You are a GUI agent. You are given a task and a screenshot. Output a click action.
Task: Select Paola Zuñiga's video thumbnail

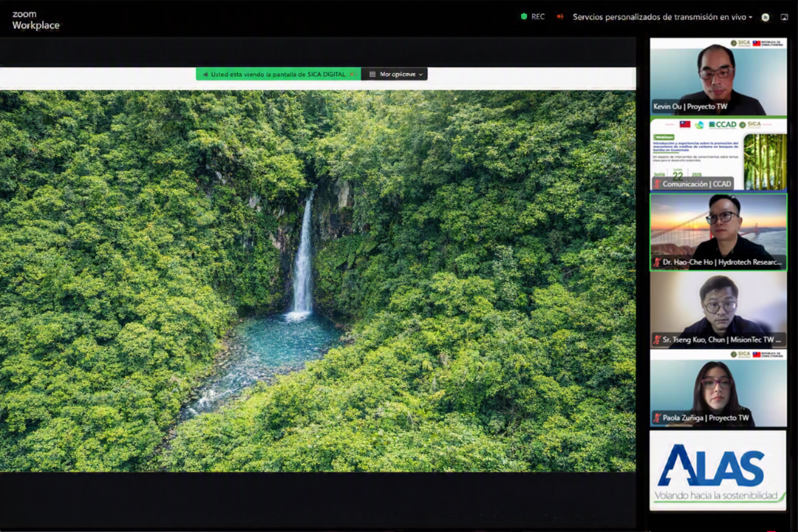(718, 388)
